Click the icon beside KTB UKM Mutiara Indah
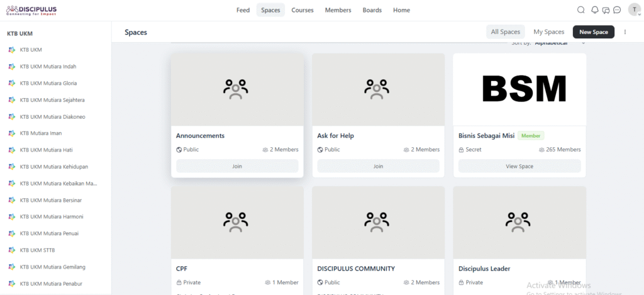The image size is (644, 295). 11,67
